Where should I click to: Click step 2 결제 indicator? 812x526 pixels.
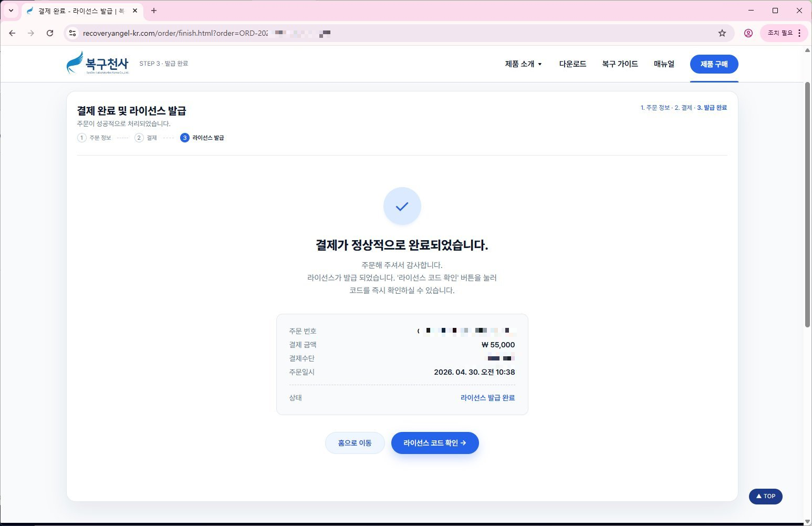146,138
